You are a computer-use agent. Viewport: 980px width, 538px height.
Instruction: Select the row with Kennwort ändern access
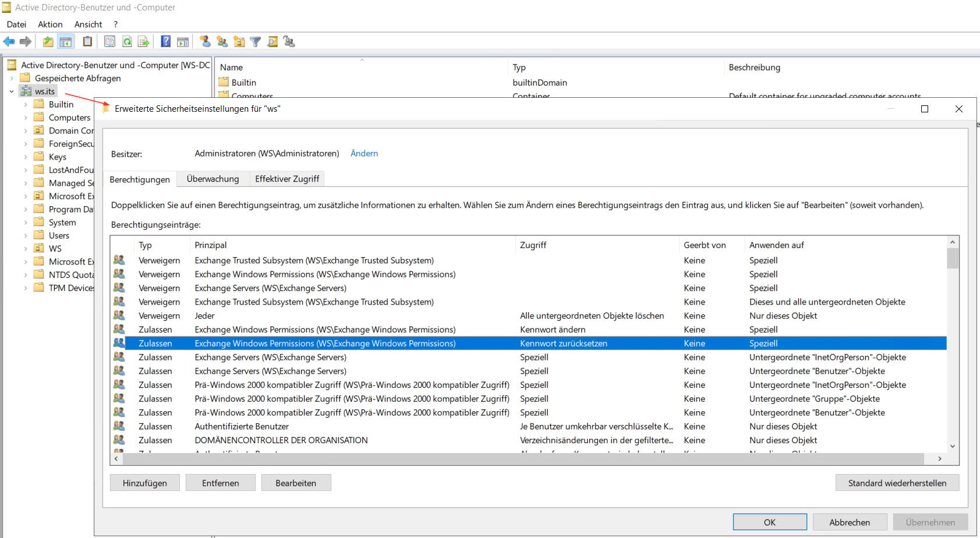tap(528, 330)
